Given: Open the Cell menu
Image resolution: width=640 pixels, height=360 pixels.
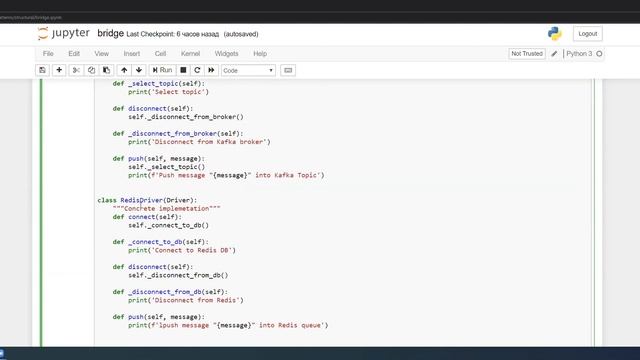Looking at the screenshot, I should tap(160, 53).
